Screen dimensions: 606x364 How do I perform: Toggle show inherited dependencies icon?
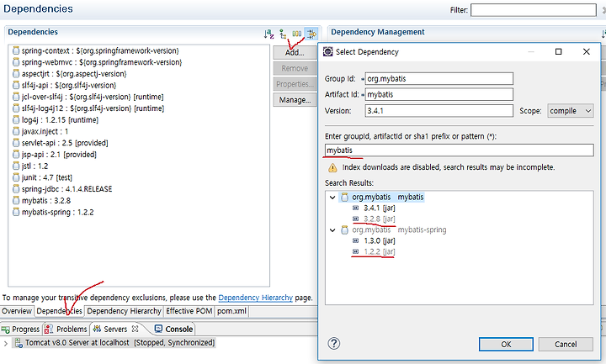tap(283, 34)
